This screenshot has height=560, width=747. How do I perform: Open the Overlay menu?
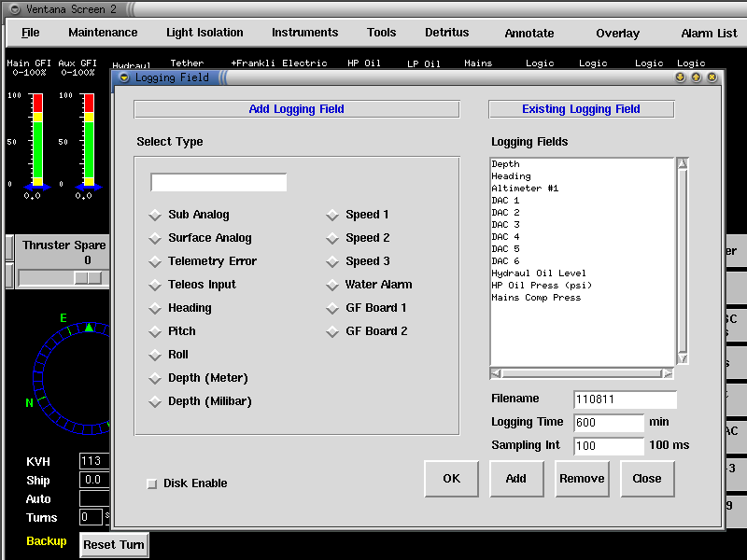[x=617, y=34]
